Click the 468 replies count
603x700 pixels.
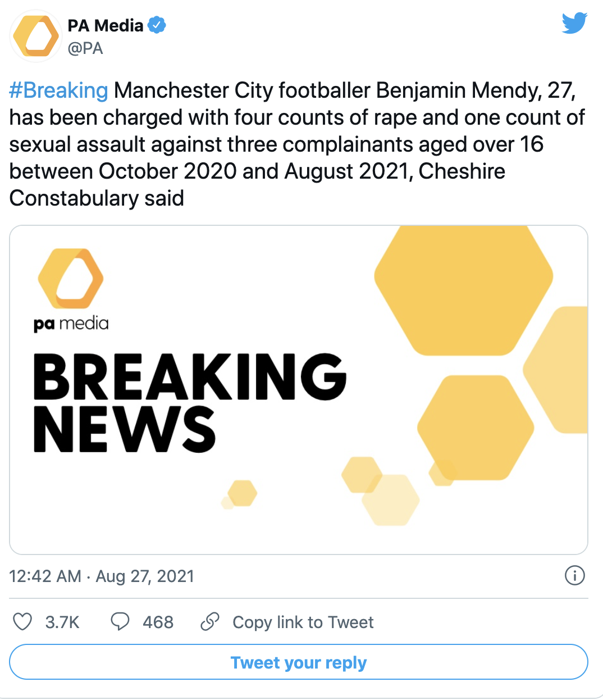click(158, 622)
